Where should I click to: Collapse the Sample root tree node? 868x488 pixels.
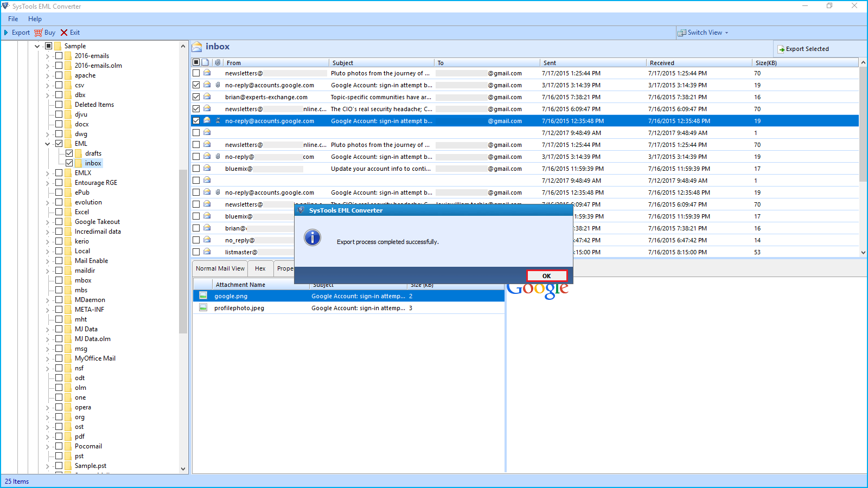click(x=37, y=46)
